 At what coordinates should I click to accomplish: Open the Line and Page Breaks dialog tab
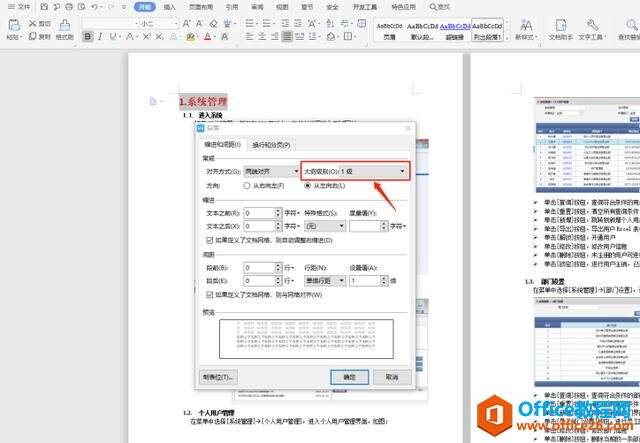(x=271, y=145)
